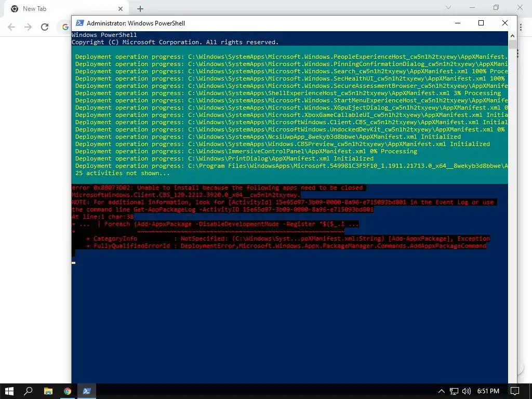Click the CategoryInfo error line
This screenshot has width=532, height=399.
tap(288, 238)
